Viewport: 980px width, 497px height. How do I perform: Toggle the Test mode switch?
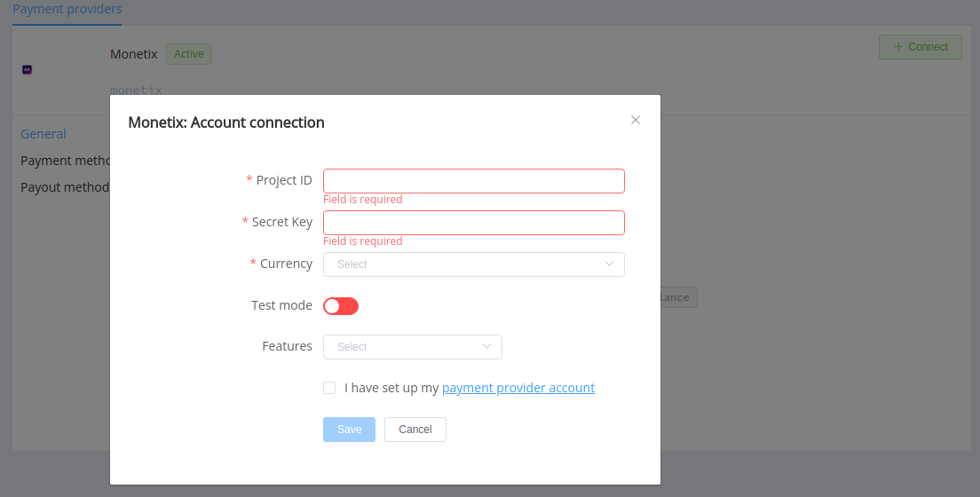click(x=341, y=305)
